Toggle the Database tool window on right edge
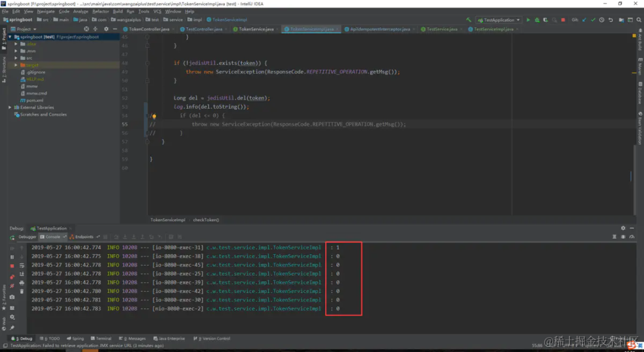Viewport: 644px width, 352px height. [640, 93]
